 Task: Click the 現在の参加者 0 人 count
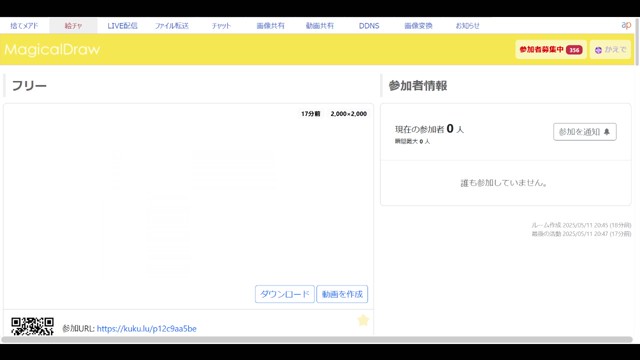pyautogui.click(x=429, y=129)
